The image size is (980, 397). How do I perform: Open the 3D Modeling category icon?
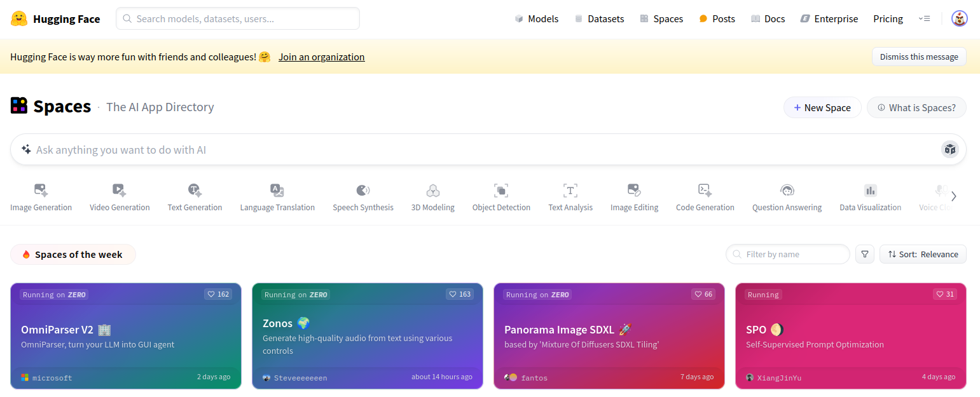coord(433,190)
